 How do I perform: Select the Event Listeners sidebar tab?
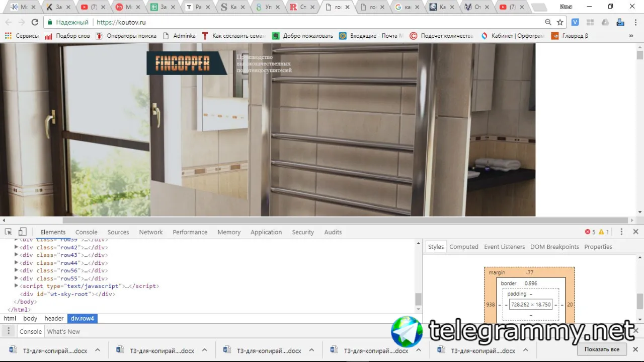click(504, 247)
